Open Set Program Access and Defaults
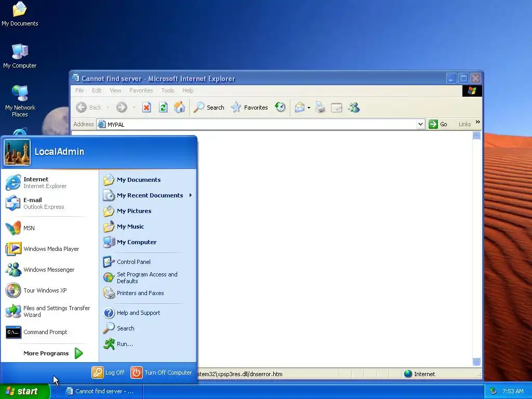Viewport: 532px width, 399px height. (148, 277)
